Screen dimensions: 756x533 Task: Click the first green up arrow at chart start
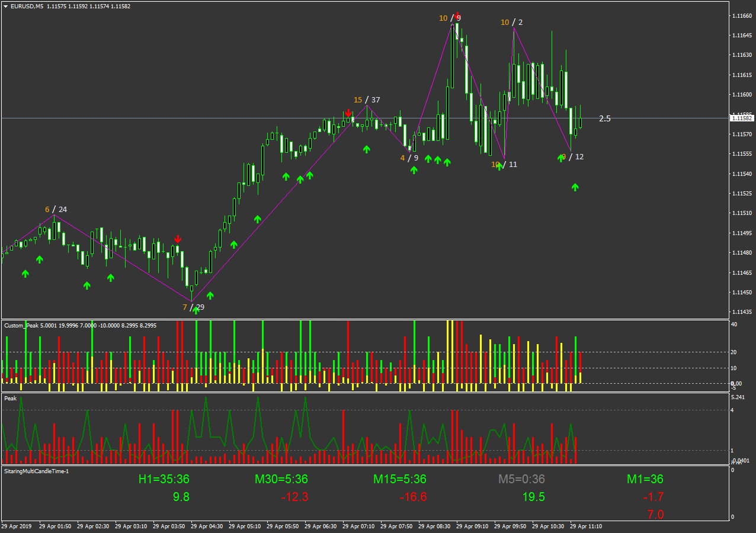pos(25,273)
